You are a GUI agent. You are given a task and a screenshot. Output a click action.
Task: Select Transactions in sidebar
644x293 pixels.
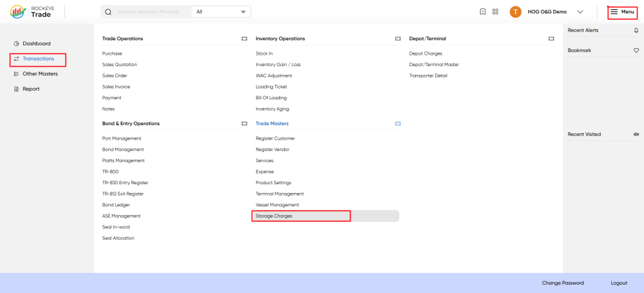point(38,58)
